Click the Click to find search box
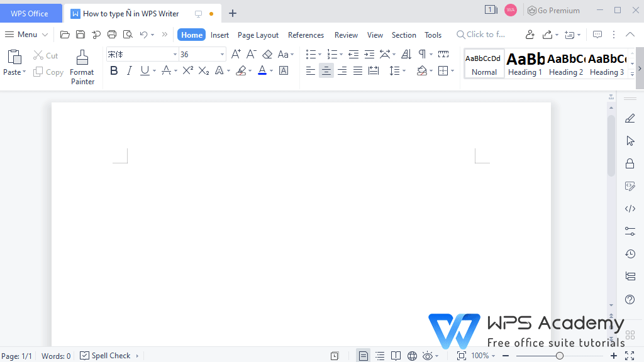This screenshot has width=644, height=362. click(x=481, y=35)
